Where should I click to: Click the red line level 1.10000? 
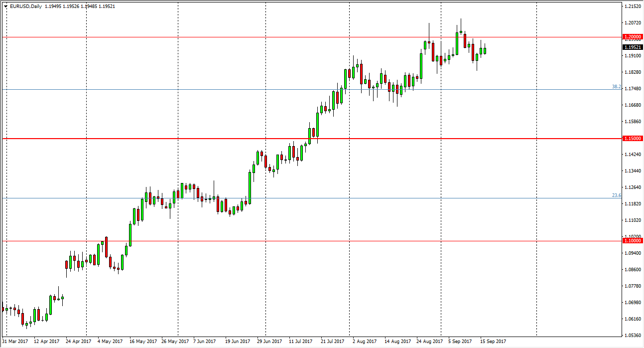(199, 242)
